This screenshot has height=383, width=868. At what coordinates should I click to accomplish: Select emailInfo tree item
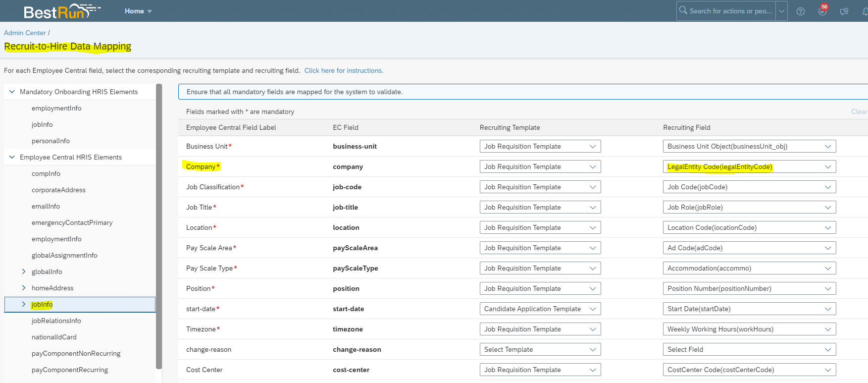point(46,206)
